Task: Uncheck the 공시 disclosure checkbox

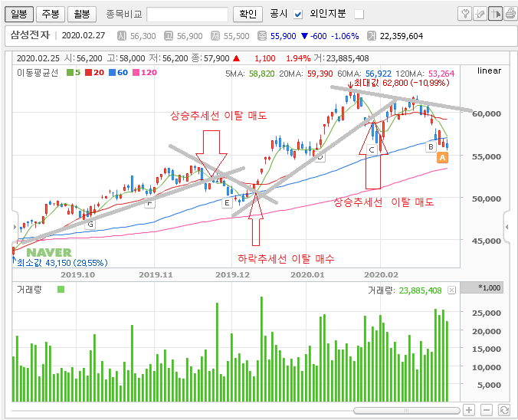Action: pyautogui.click(x=298, y=15)
